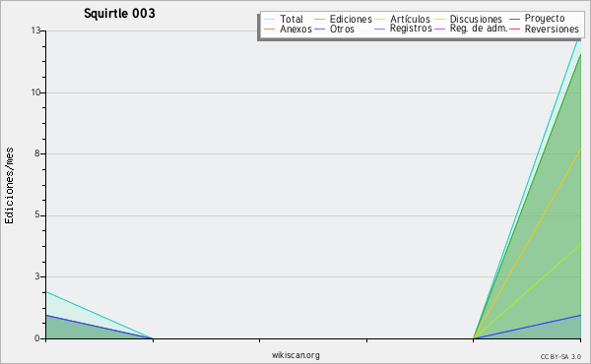Click the wikiscan.org label below chart
This screenshot has height=364, width=591.
pyautogui.click(x=295, y=355)
